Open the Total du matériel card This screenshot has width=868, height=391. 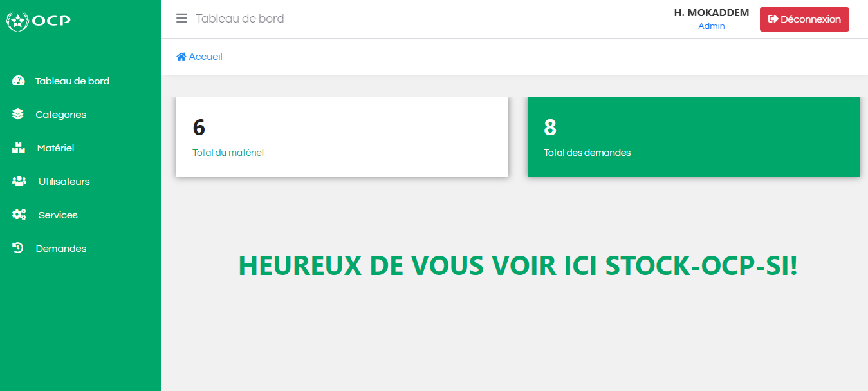[342, 137]
